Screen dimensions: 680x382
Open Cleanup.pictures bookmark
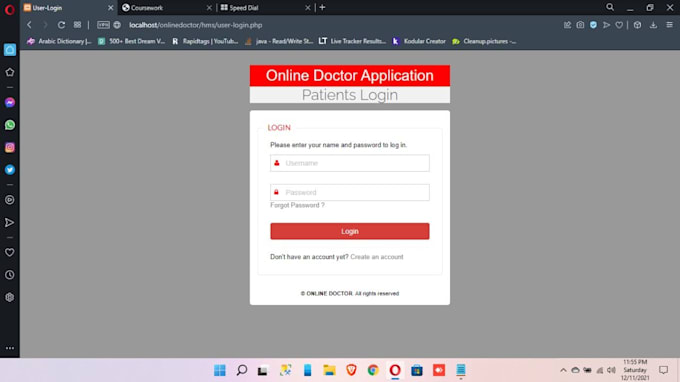[x=484, y=41]
